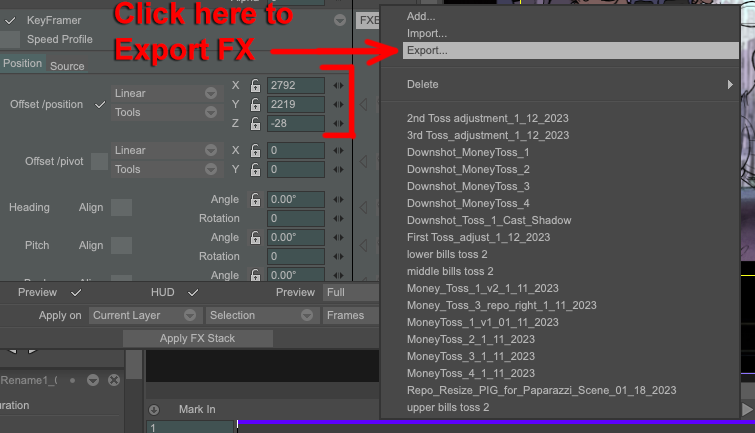Viewport: 755px width, 433px height.
Task: Open the Rename1 layer dropdown arrow
Action: pyautogui.click(x=93, y=381)
